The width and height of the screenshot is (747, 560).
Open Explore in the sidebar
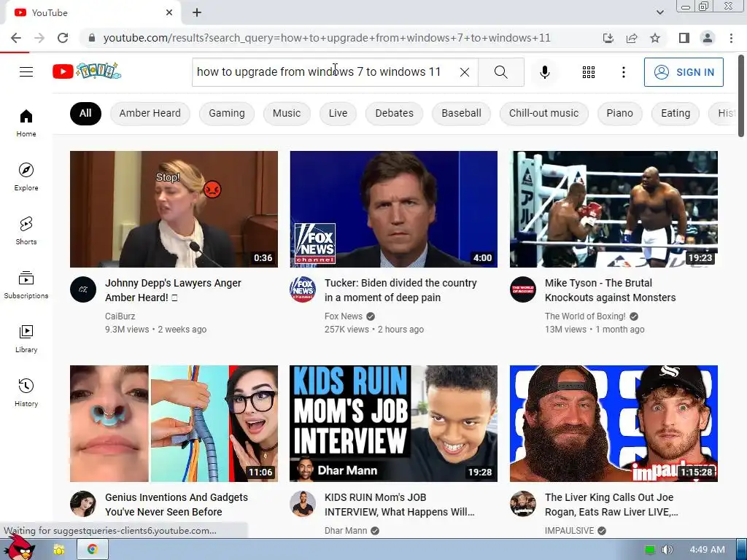pyautogui.click(x=26, y=176)
